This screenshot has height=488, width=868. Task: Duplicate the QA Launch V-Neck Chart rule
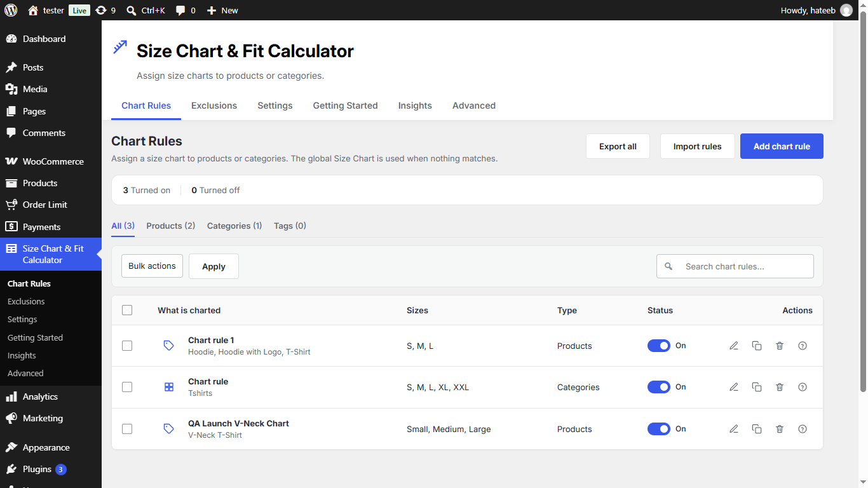(x=757, y=429)
